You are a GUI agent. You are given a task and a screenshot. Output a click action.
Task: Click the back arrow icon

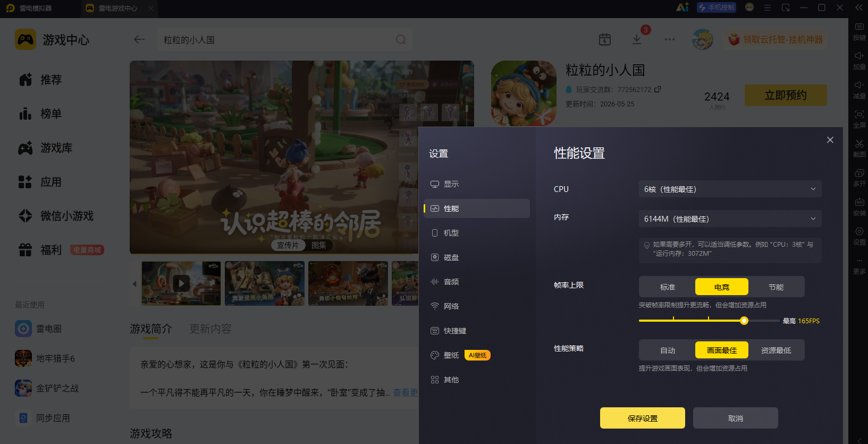pos(139,39)
